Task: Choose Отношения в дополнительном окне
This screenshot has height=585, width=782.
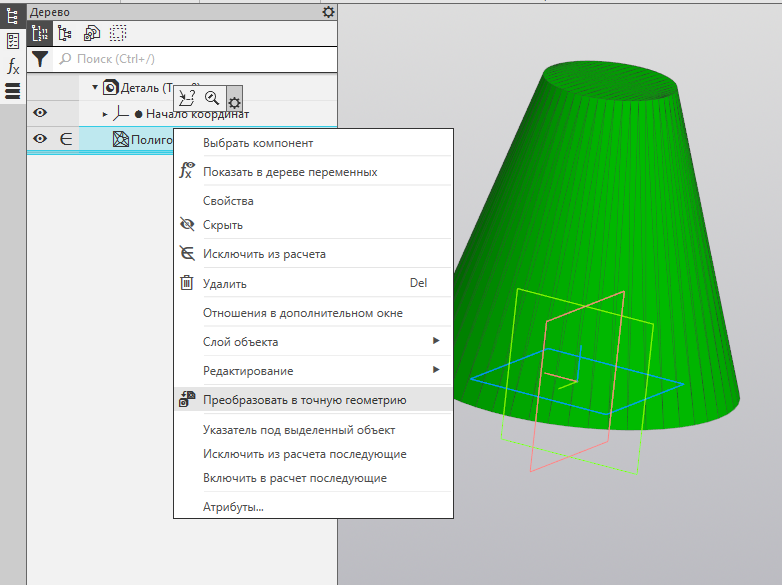Action: tap(313, 313)
